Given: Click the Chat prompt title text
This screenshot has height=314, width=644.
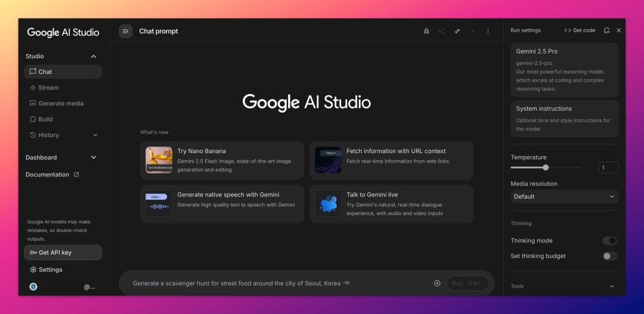Looking at the screenshot, I should tap(159, 31).
